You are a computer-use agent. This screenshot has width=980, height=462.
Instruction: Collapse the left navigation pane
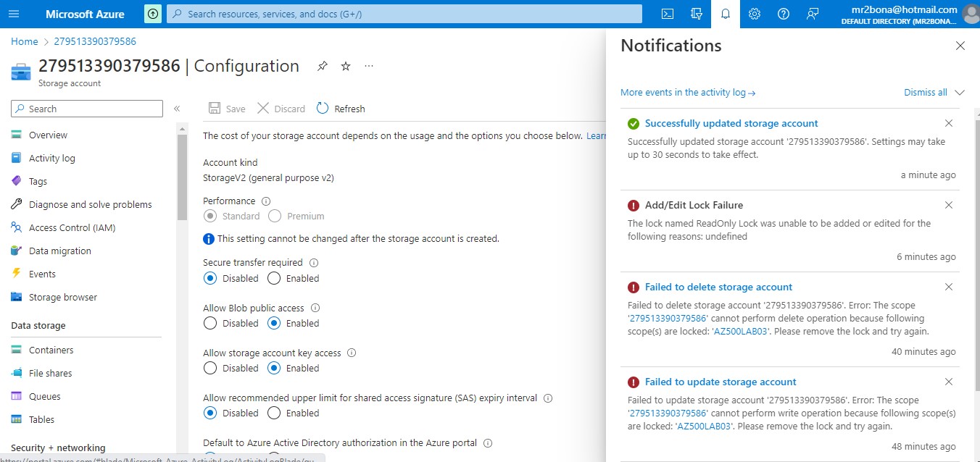[177, 108]
